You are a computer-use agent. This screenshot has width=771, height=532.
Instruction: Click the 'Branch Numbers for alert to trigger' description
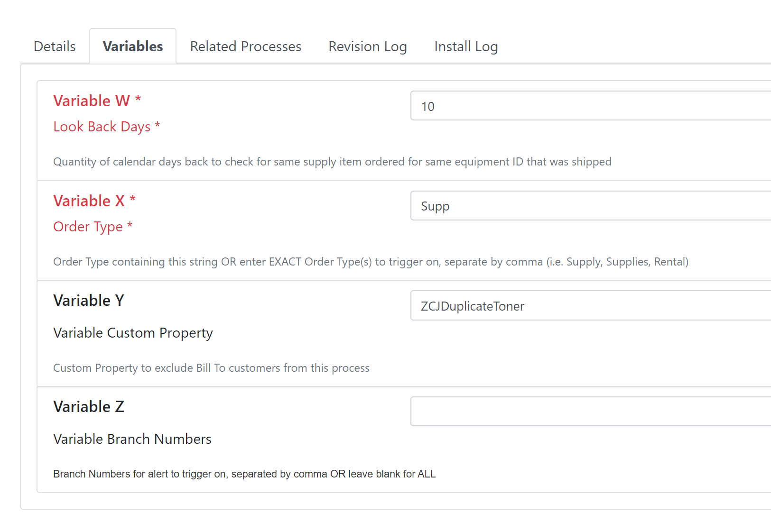[x=244, y=474]
